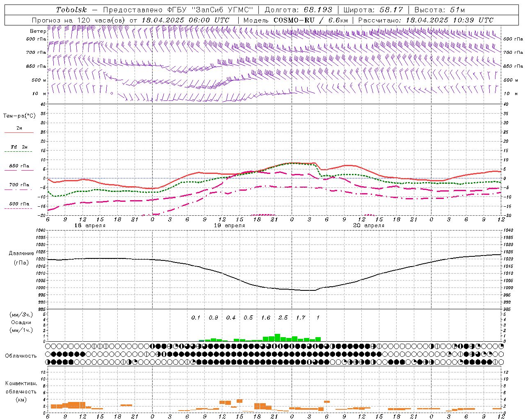Click the "19 апреля" date label
The image size is (525, 420).
pos(229,226)
